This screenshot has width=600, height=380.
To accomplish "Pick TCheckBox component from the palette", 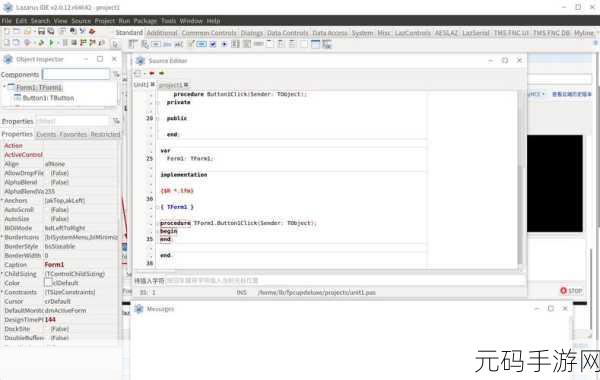I will point(213,44).
